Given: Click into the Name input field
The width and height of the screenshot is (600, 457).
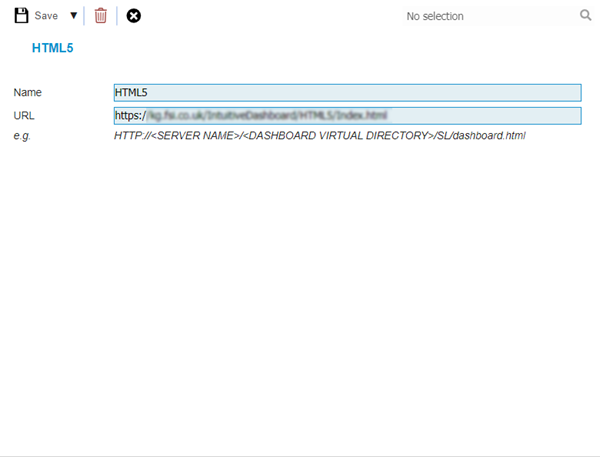Looking at the screenshot, I should (347, 92).
